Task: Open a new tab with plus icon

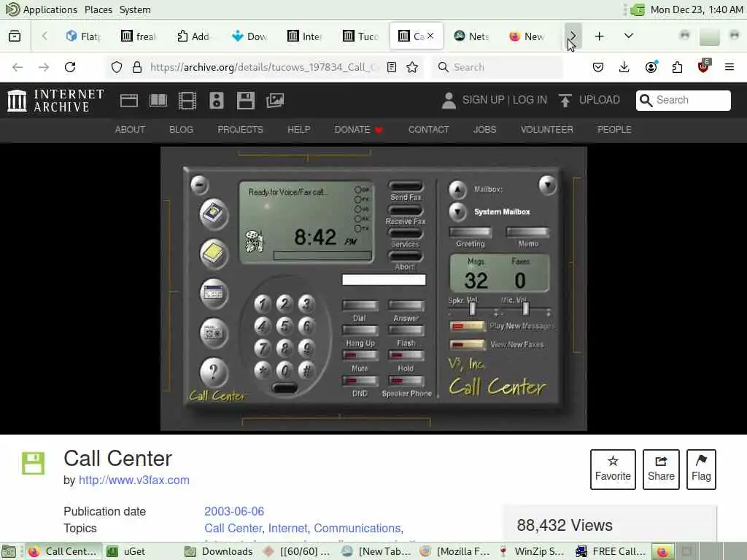Action: click(x=600, y=36)
